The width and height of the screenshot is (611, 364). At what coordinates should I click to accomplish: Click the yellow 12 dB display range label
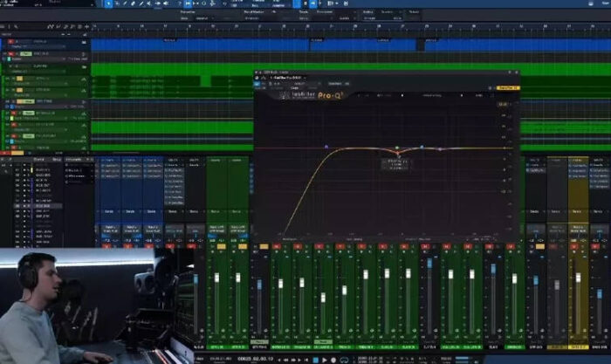coord(503,105)
